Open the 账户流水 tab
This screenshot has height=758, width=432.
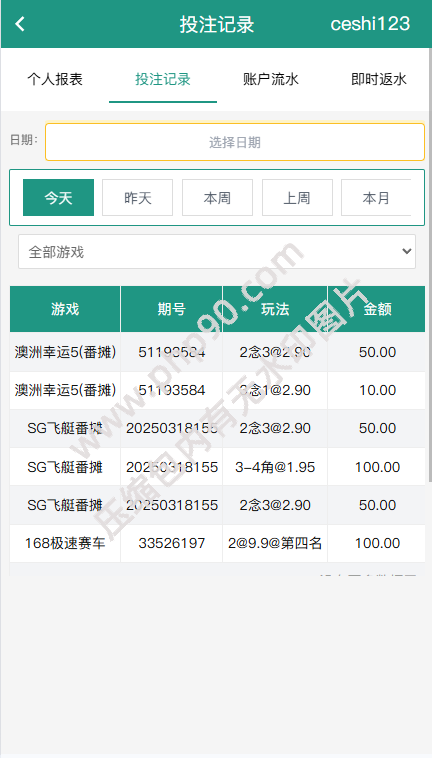coord(271,79)
